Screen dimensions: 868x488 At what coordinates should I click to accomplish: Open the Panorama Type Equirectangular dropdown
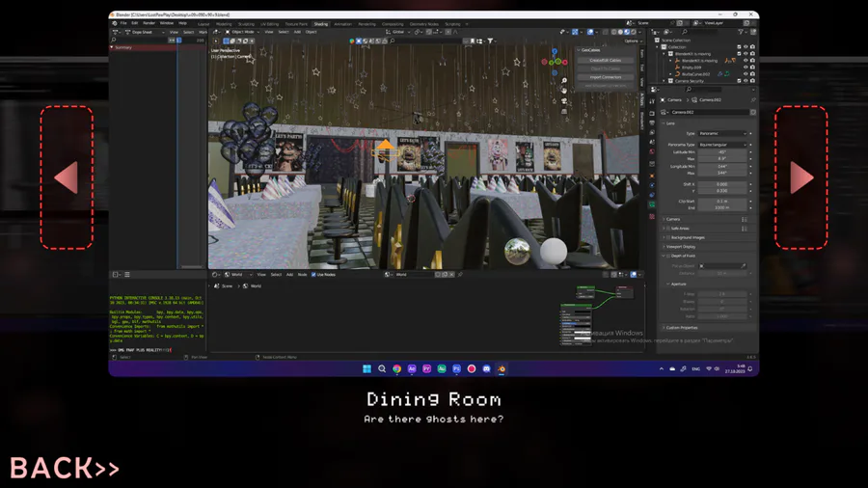[721, 145]
